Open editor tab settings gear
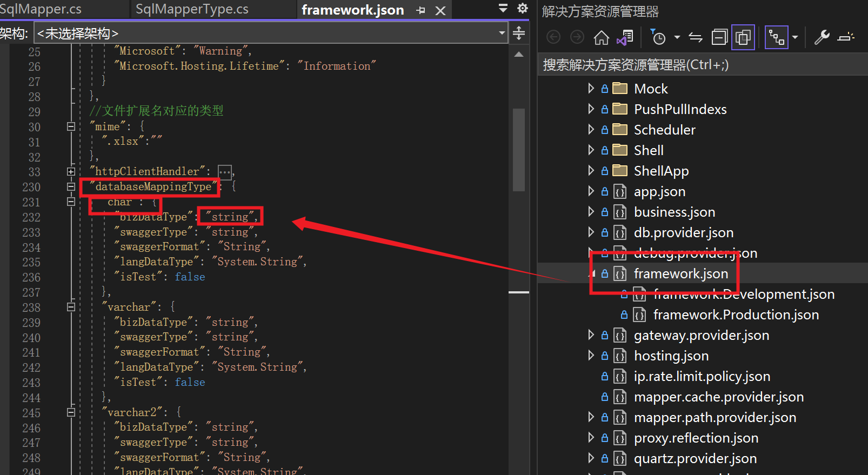Screen dimensions: 868x475 (x=522, y=8)
